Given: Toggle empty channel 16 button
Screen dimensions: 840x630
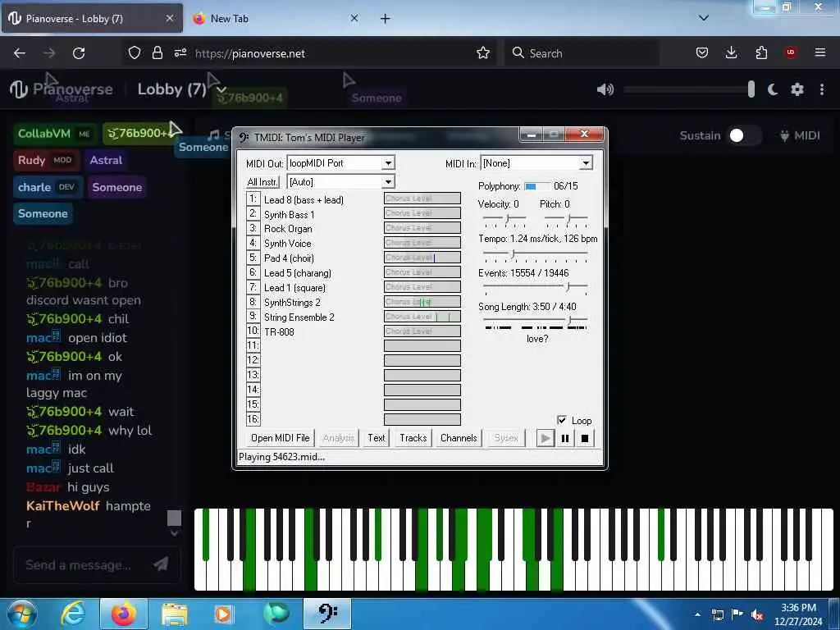Looking at the screenshot, I should pyautogui.click(x=253, y=419).
